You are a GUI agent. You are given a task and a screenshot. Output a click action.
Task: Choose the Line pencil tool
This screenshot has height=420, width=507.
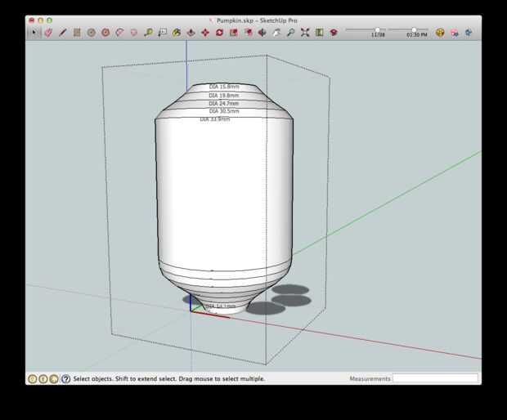click(x=62, y=33)
